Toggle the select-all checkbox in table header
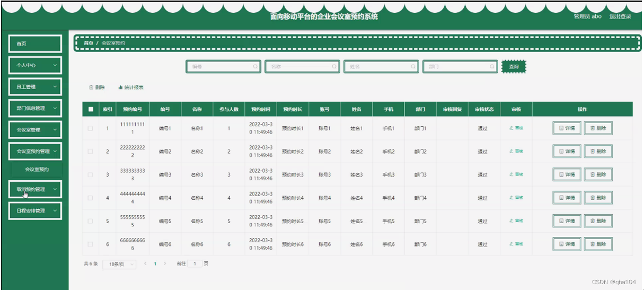Viewport: 644px width, 290px height. [x=91, y=109]
